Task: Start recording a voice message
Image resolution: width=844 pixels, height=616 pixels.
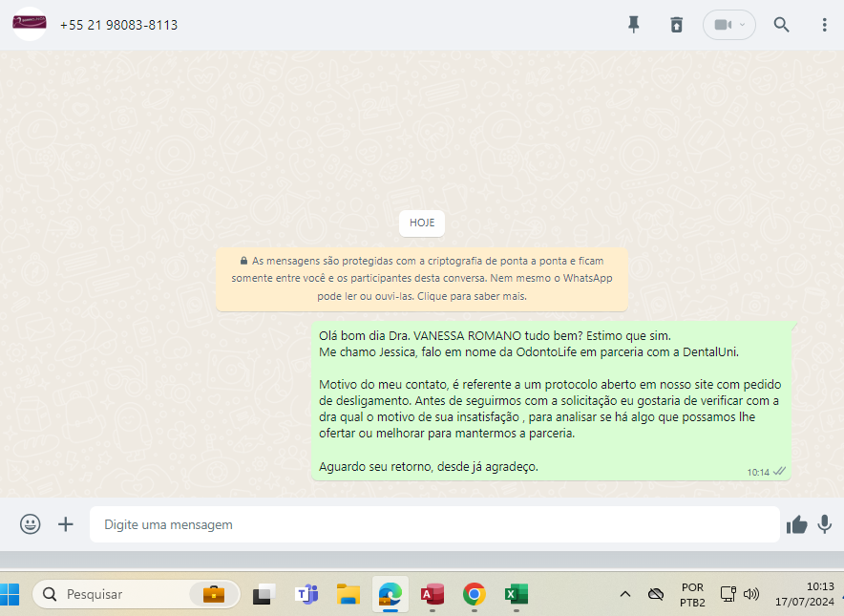Action: (824, 524)
